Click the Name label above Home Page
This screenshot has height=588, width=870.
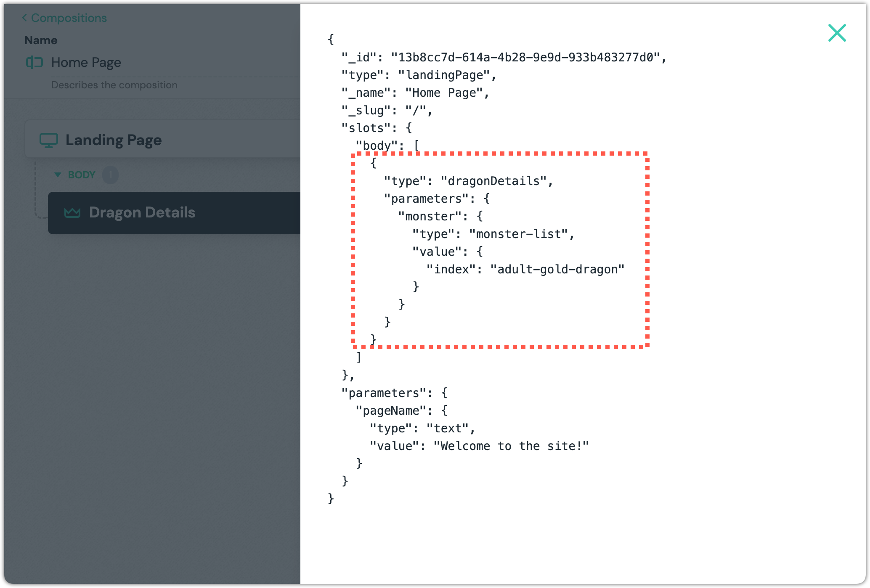pyautogui.click(x=41, y=40)
